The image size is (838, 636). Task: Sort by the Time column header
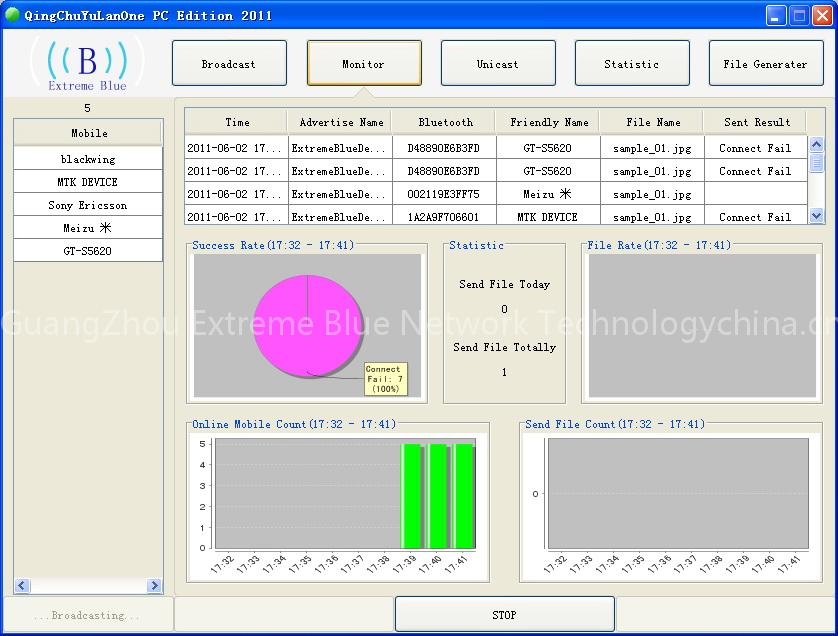(237, 122)
